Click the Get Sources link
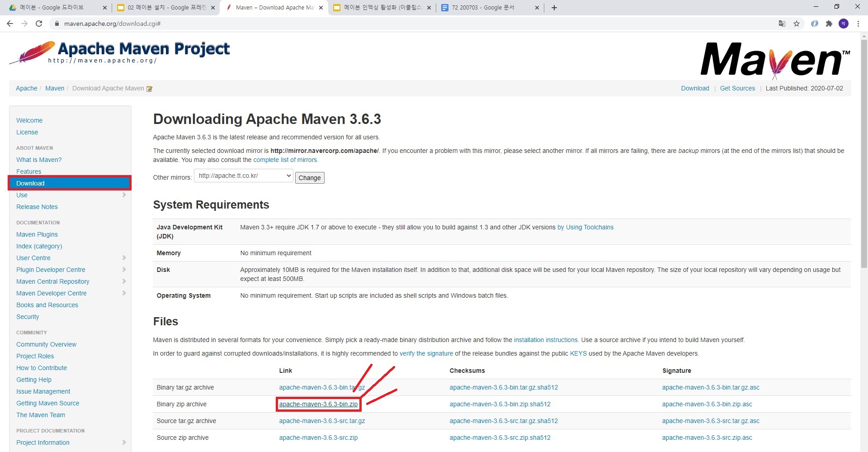This screenshot has height=452, width=868. tap(737, 88)
